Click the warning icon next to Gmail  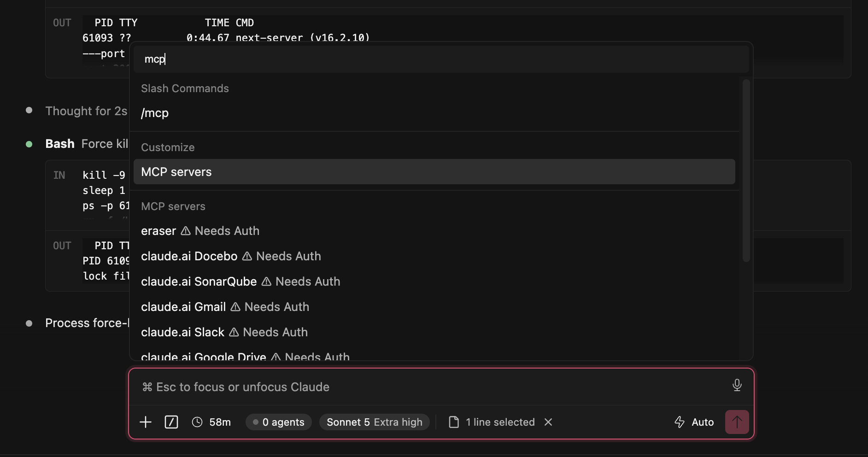pyautogui.click(x=235, y=307)
